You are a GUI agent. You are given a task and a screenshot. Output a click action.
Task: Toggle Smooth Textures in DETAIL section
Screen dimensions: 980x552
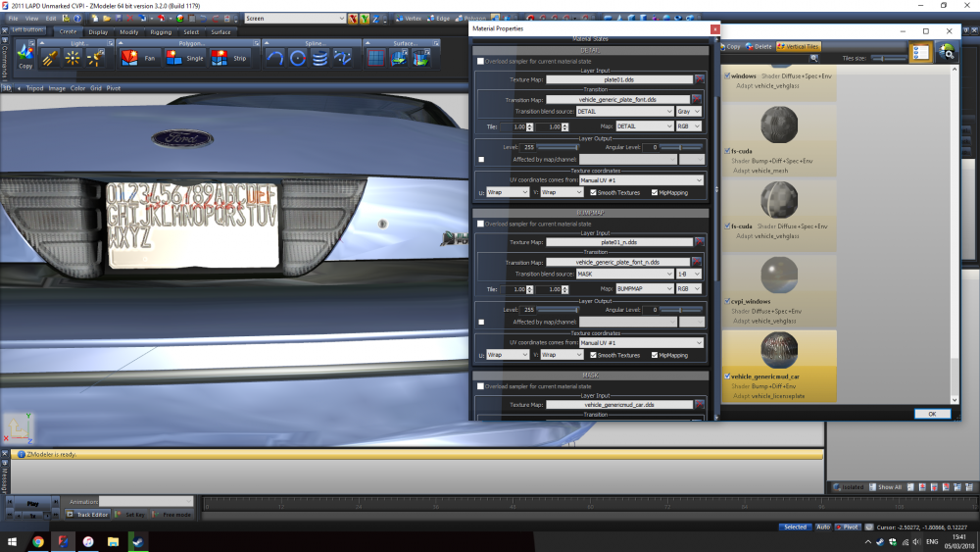click(593, 192)
